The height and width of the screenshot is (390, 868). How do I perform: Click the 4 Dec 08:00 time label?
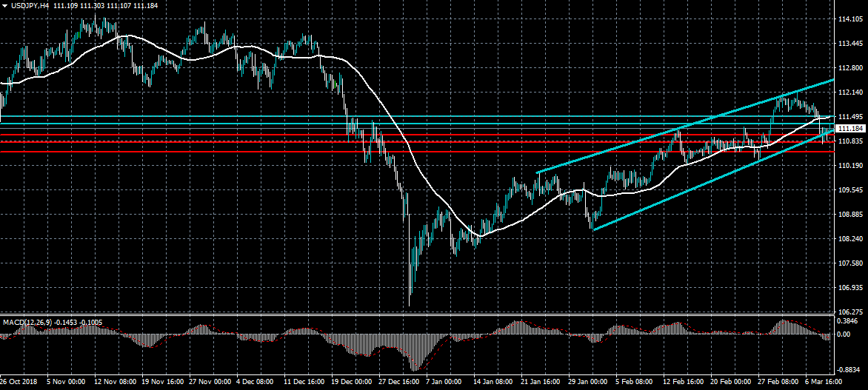(x=255, y=382)
